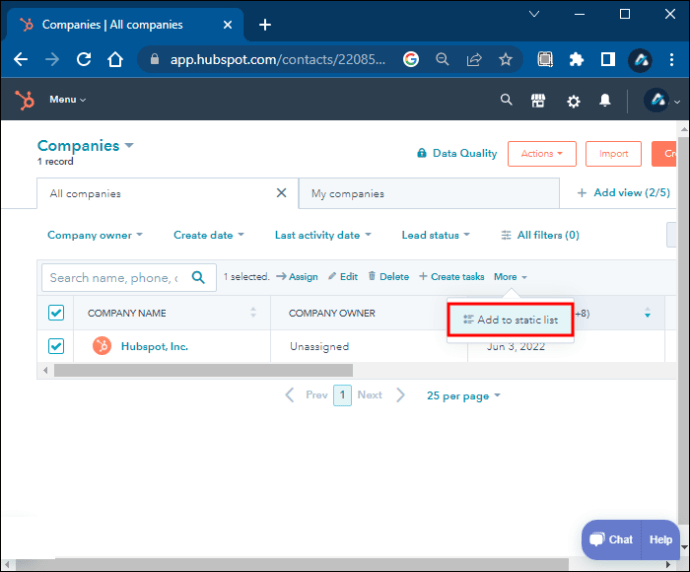Select page 1 in pagination

point(342,395)
